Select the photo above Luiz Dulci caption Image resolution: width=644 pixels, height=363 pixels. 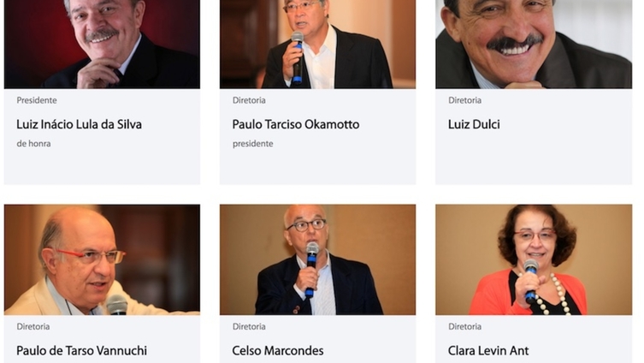point(534,44)
